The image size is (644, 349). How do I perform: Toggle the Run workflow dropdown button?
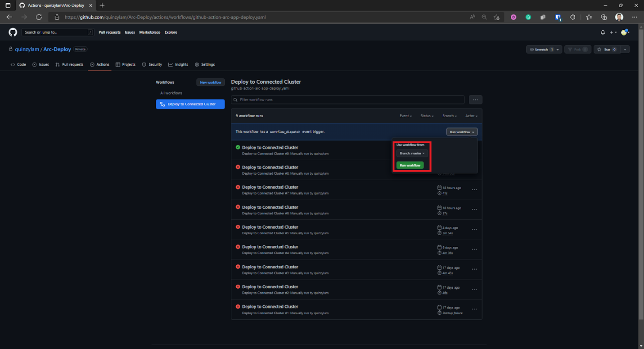click(x=462, y=132)
